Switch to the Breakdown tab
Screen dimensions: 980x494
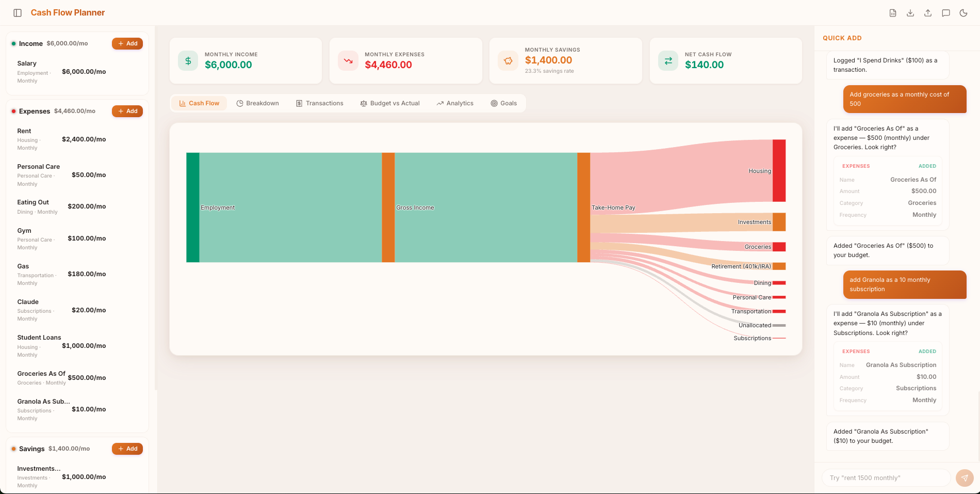tap(258, 103)
